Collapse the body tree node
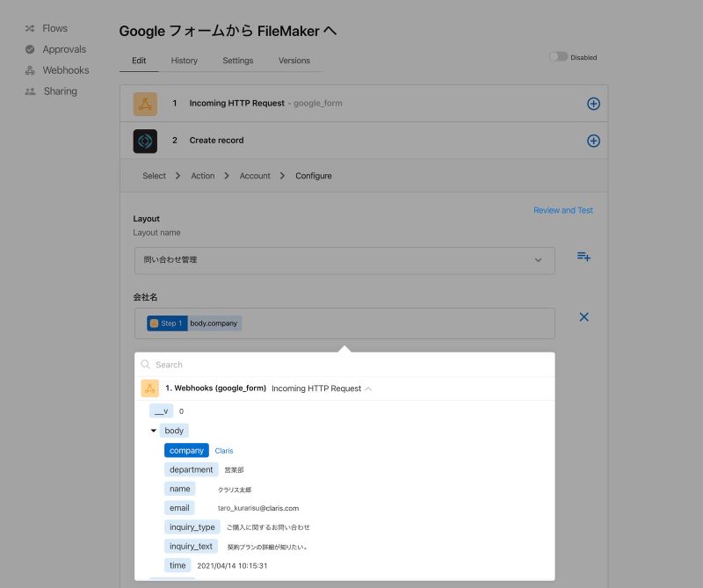Image resolution: width=703 pixels, height=588 pixels. click(153, 431)
